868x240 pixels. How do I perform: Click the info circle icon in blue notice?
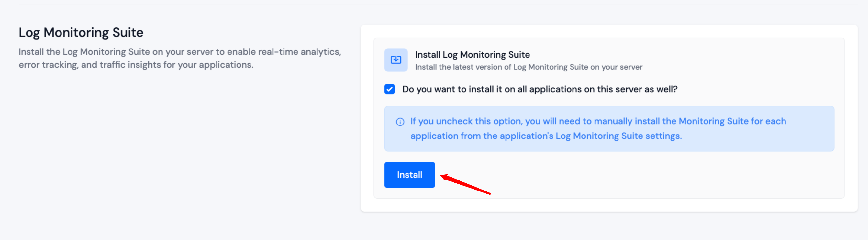[x=400, y=122]
